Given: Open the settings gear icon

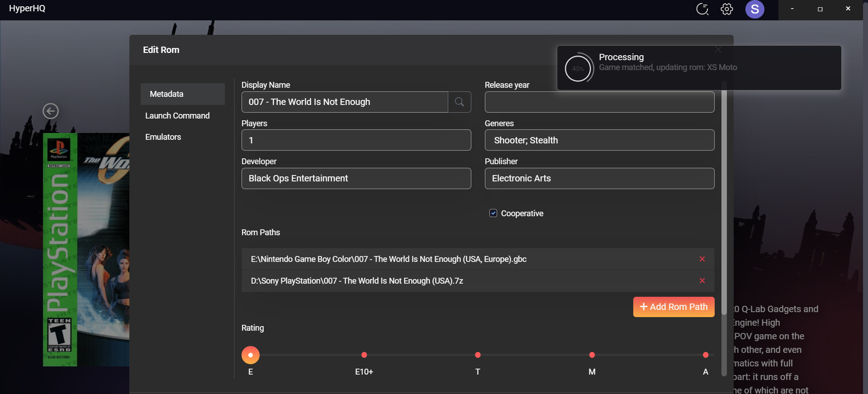Looking at the screenshot, I should coord(727,9).
